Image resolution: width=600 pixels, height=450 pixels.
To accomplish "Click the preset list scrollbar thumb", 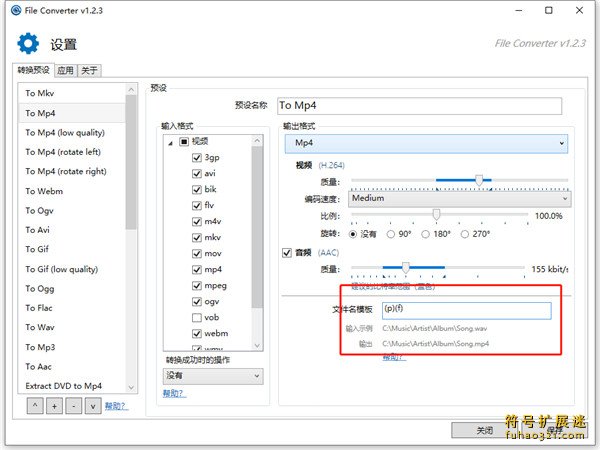I will click(x=131, y=162).
